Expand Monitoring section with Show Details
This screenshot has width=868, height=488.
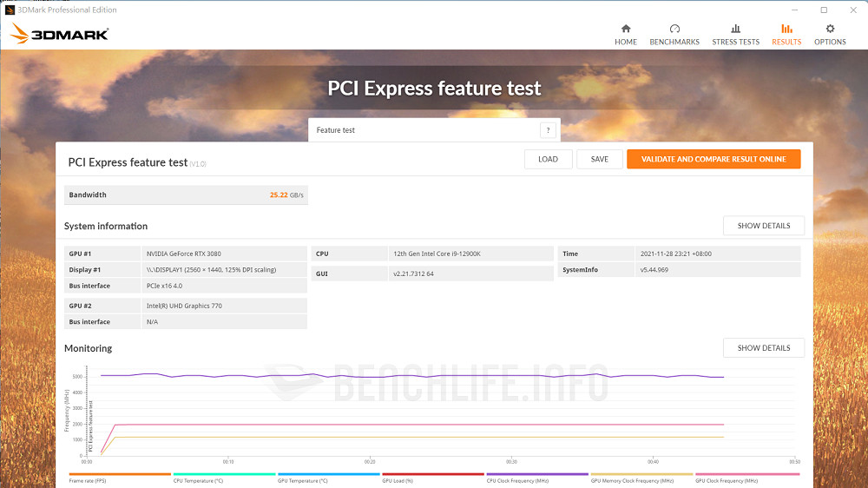click(x=763, y=348)
